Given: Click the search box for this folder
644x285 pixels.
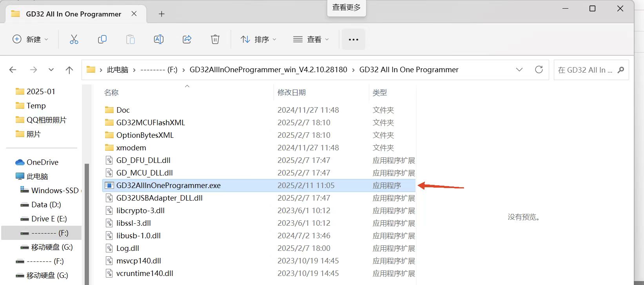Looking at the screenshot, I should pyautogui.click(x=585, y=70).
